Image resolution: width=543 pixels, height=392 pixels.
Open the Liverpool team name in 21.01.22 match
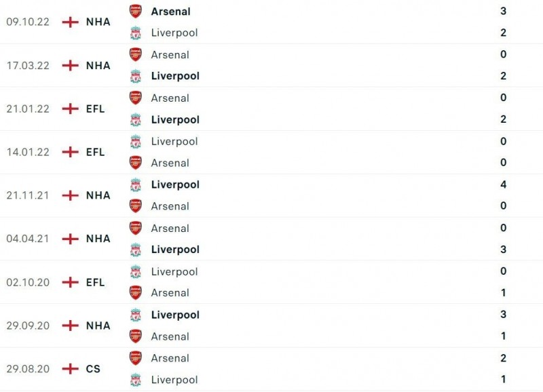(175, 119)
